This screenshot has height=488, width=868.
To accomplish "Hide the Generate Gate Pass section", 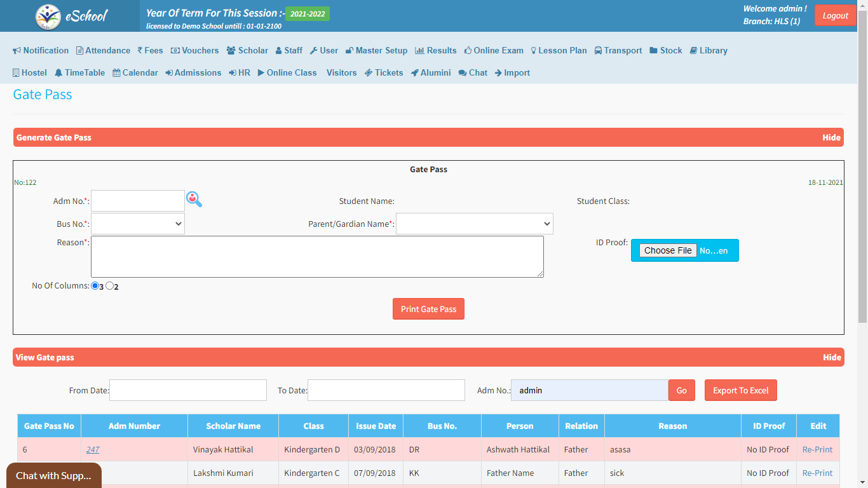I will 831,137.
